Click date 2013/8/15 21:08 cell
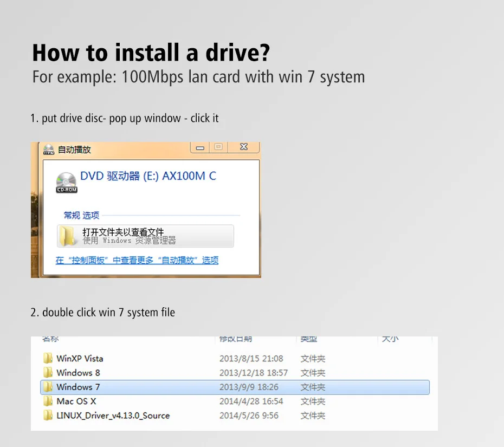This screenshot has width=504, height=447. (x=251, y=359)
